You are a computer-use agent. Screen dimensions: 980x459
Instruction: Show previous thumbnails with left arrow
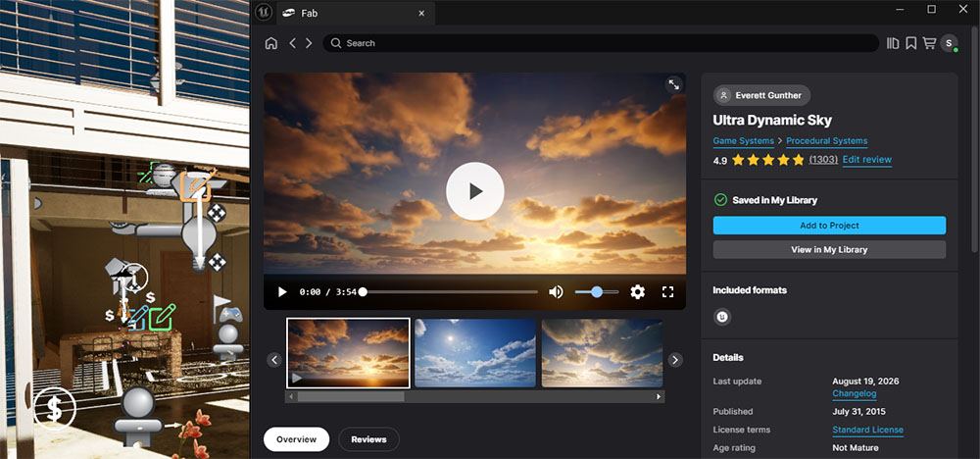point(274,360)
